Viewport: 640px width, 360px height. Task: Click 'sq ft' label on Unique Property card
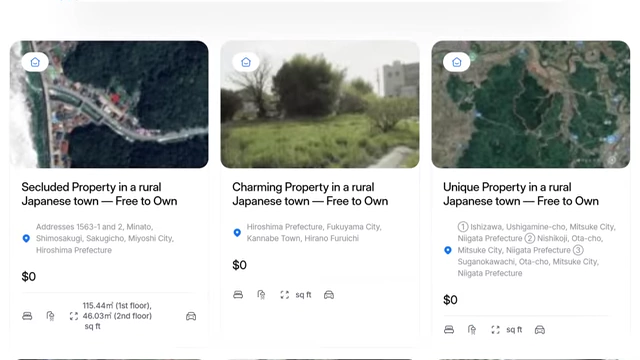(514, 329)
